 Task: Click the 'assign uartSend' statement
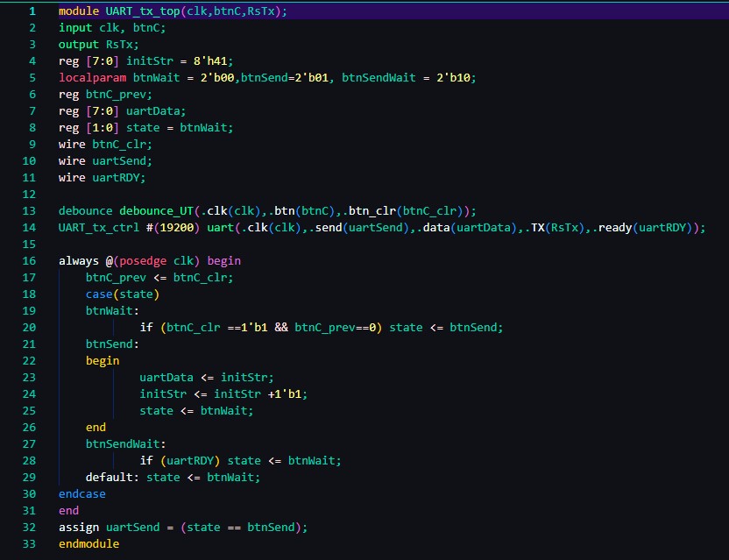(183, 528)
